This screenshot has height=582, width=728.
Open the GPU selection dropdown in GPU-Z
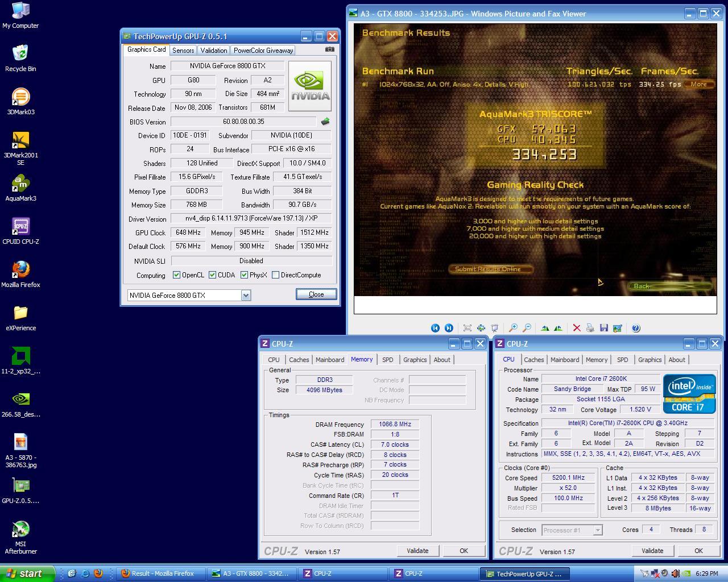[246, 295]
